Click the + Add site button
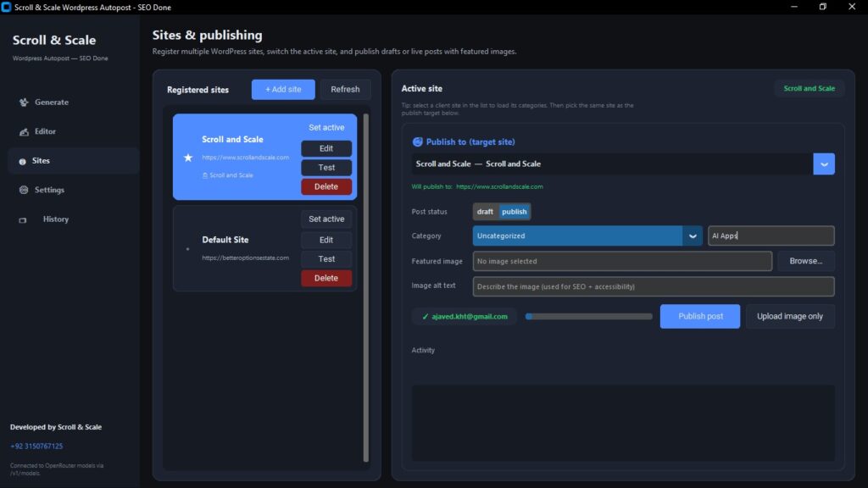The height and width of the screenshot is (488, 868). coord(283,89)
